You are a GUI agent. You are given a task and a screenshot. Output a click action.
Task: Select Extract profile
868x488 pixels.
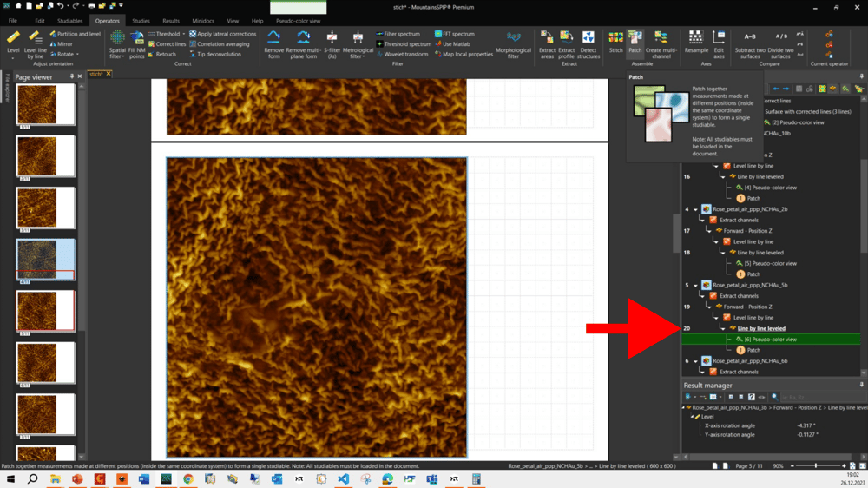[566, 44]
